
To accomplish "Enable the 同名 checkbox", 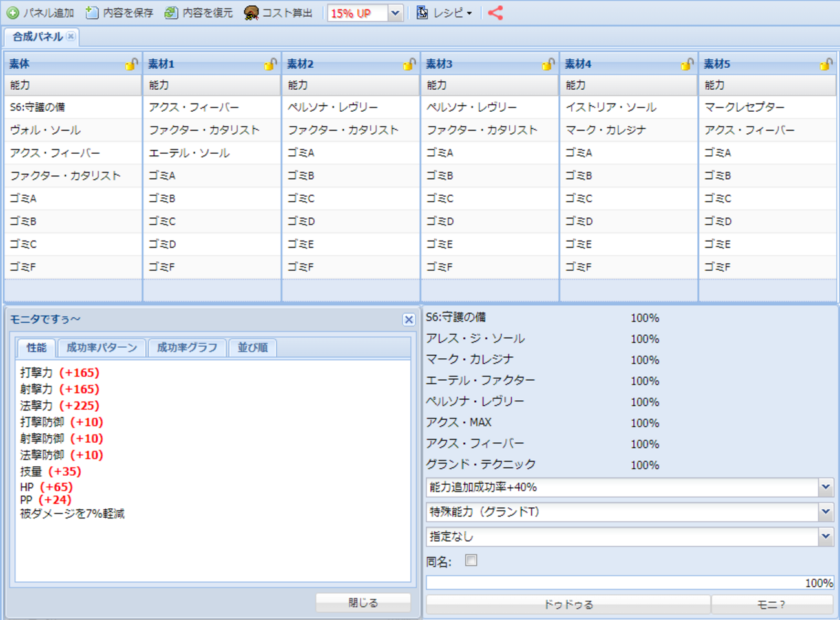I will (471, 561).
